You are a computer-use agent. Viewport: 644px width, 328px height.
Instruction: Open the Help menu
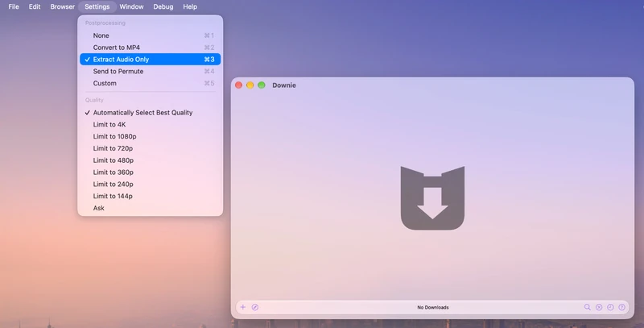[x=190, y=6]
